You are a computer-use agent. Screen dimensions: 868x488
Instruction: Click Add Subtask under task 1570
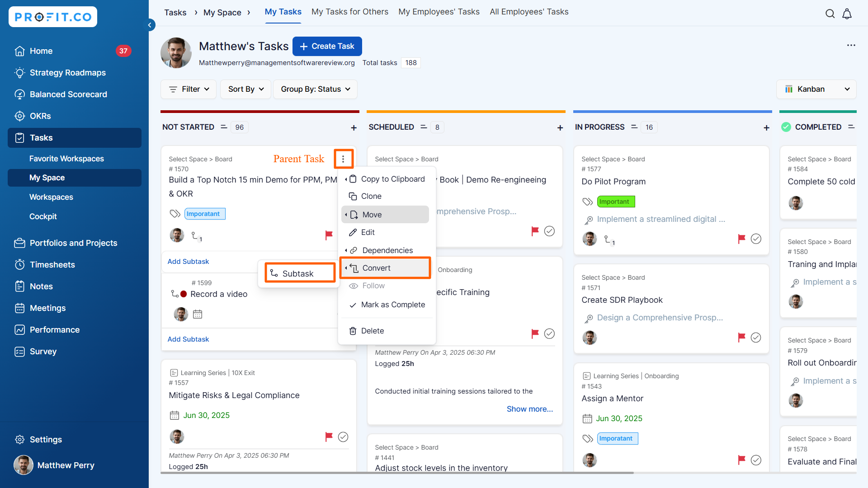pos(188,262)
